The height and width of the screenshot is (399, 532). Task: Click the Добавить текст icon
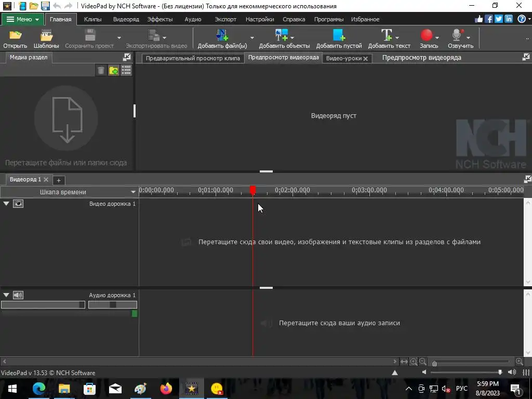click(x=387, y=35)
